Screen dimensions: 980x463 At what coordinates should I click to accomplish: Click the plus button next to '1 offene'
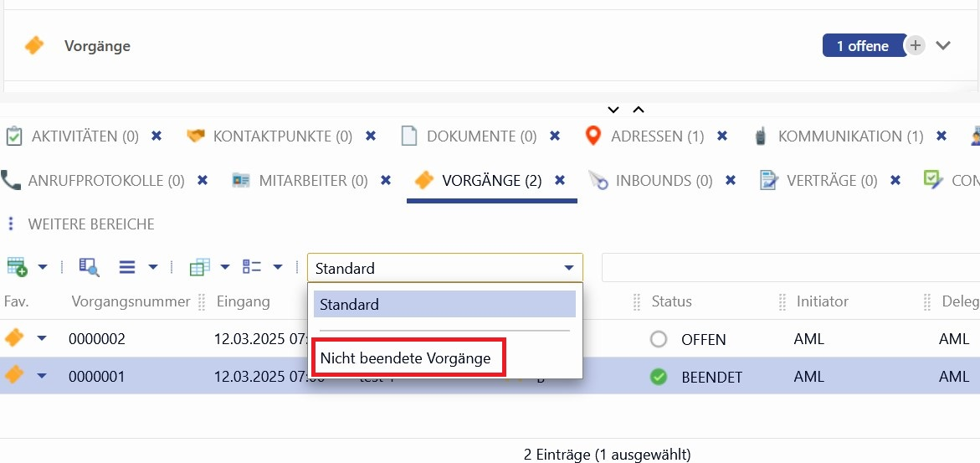[x=916, y=46]
